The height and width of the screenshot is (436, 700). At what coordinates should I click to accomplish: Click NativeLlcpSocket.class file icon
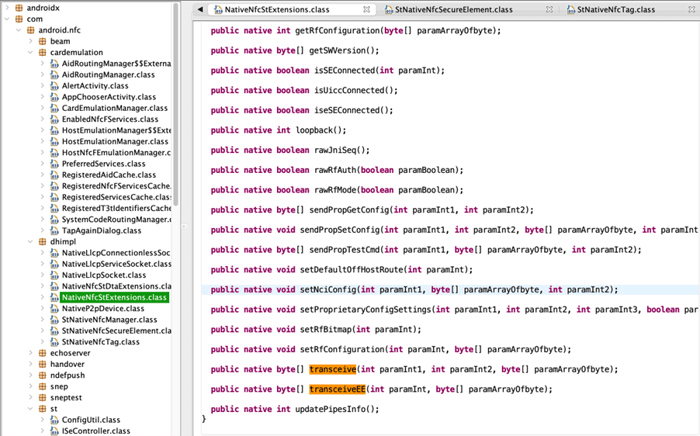(x=54, y=275)
